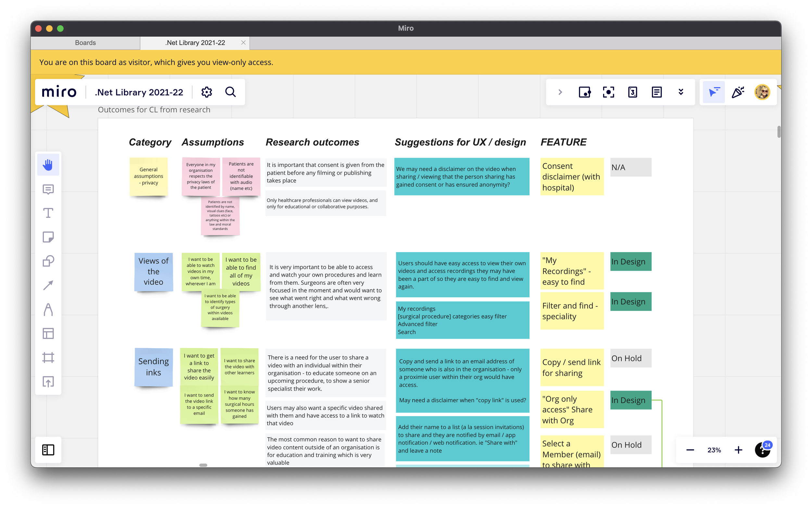Open the templates tool
The width and height of the screenshot is (812, 508).
pyautogui.click(x=48, y=333)
